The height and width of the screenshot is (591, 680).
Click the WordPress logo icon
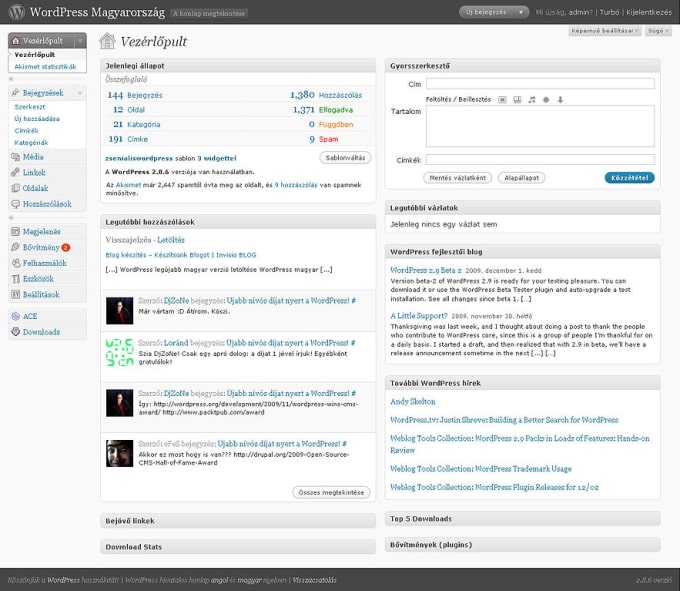click(x=16, y=12)
